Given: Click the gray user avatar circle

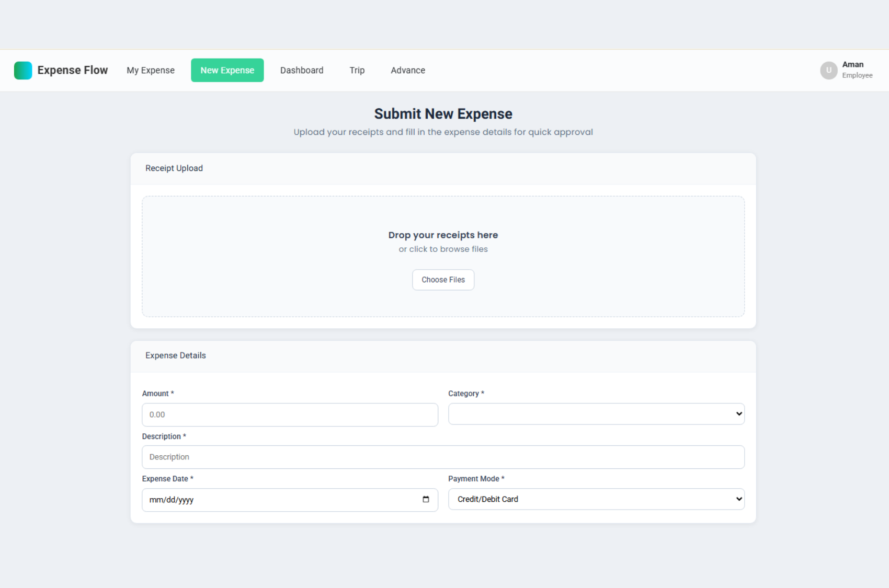Looking at the screenshot, I should pyautogui.click(x=828, y=70).
